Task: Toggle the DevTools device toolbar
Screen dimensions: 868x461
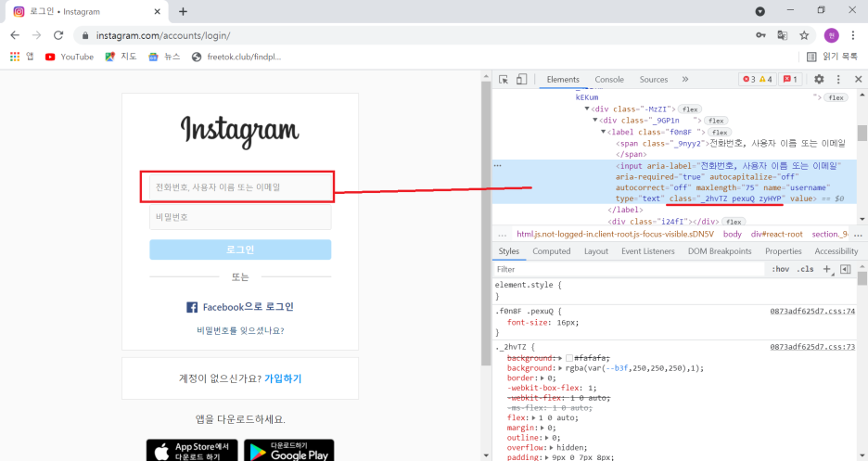Action: click(x=521, y=79)
